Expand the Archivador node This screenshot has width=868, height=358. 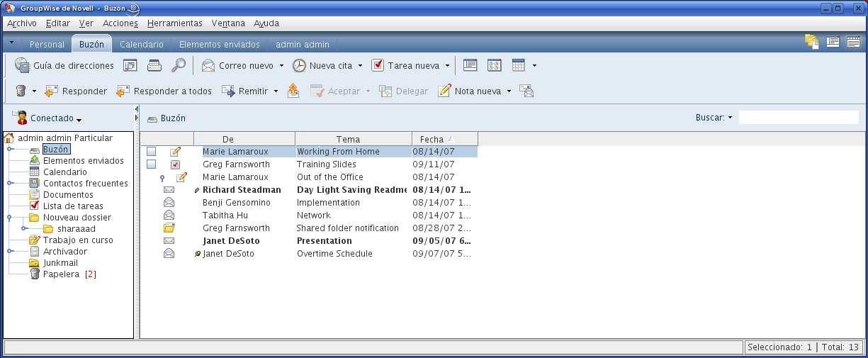coord(9,252)
